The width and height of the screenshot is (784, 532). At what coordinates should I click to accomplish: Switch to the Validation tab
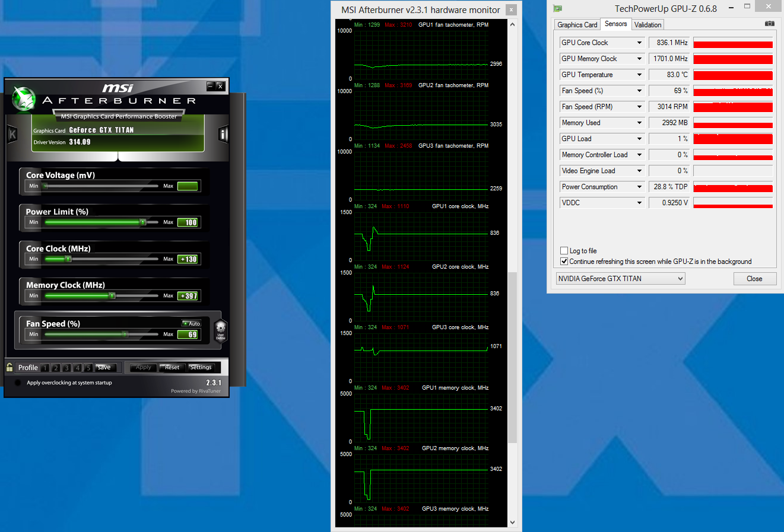tap(647, 25)
